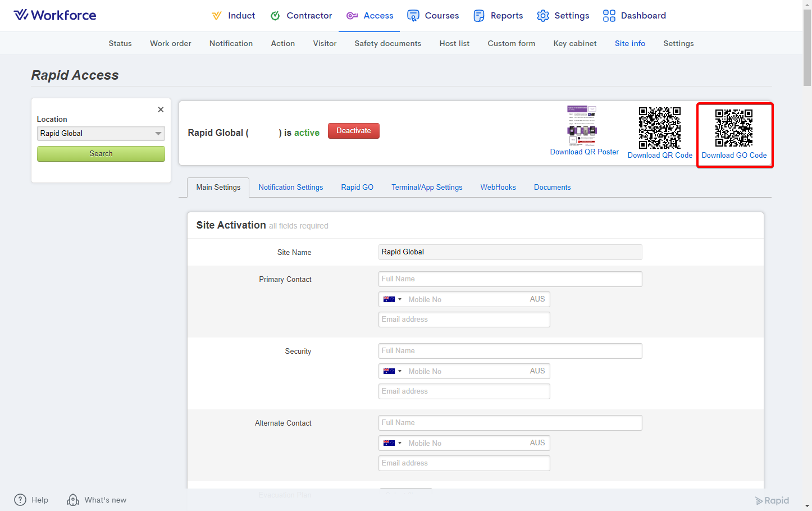Open Host list submenu
Viewport: 812px width, 511px height.
pos(454,43)
